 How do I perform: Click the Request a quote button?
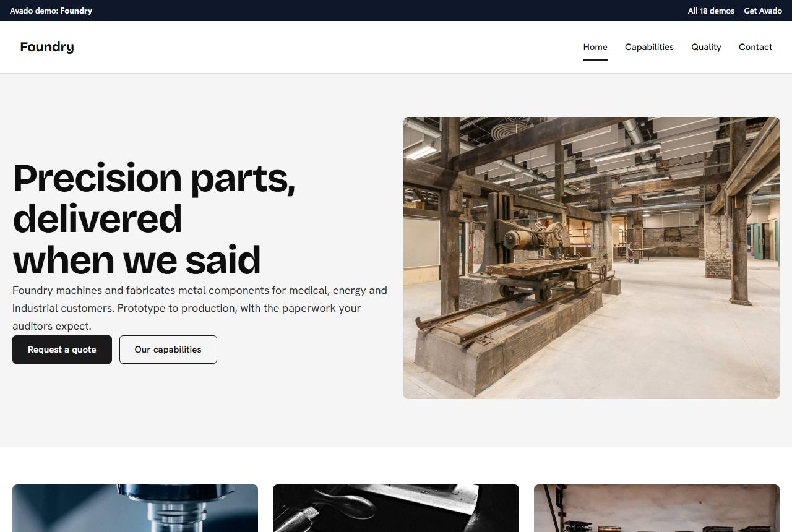coord(62,350)
